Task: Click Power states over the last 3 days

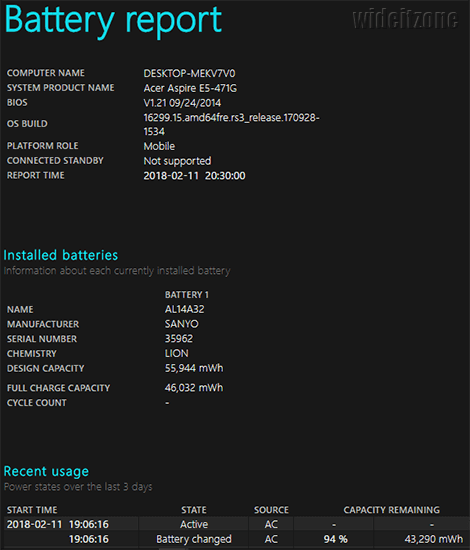Action: pos(78,487)
